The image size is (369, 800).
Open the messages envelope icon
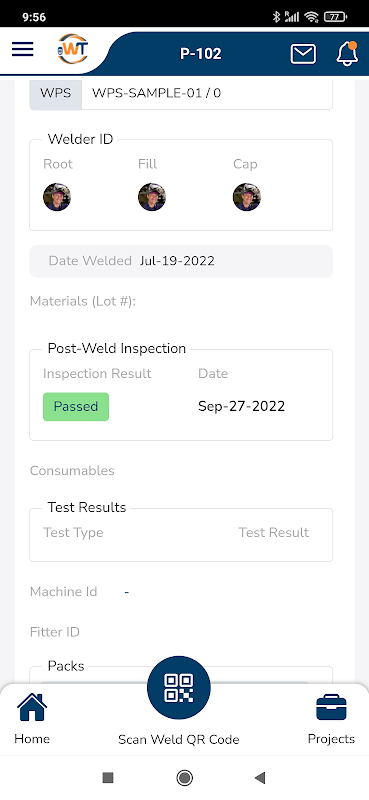[303, 54]
